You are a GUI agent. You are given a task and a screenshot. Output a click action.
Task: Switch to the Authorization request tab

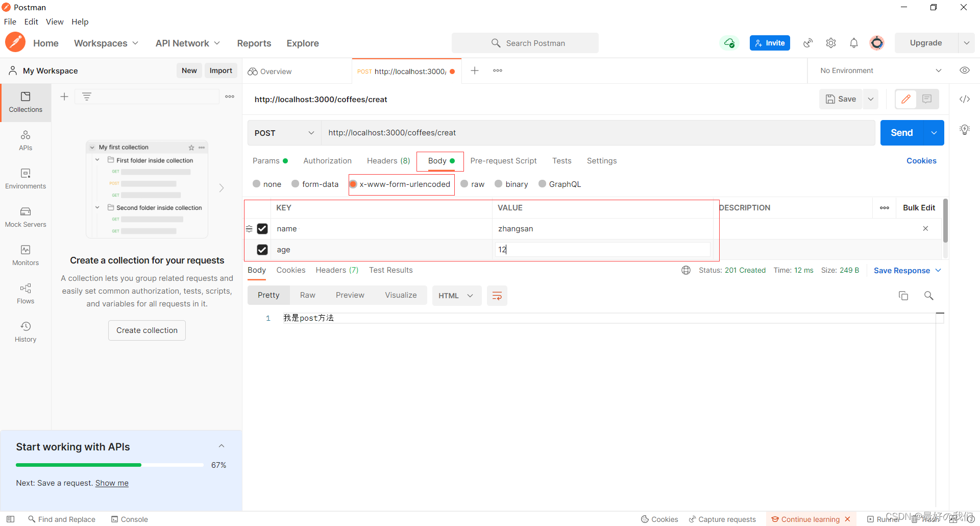[x=327, y=161]
